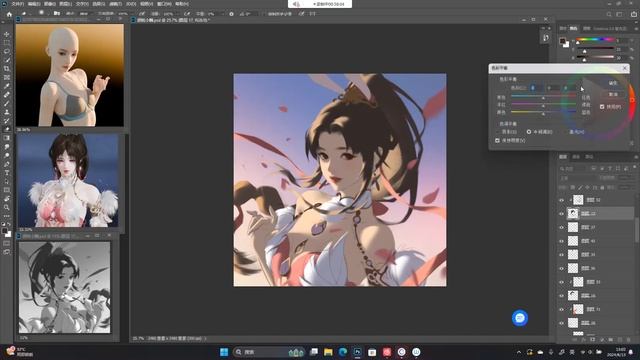Image resolution: width=640 pixels, height=360 pixels.
Task: Open the Help menu
Action: (x=182, y=4)
